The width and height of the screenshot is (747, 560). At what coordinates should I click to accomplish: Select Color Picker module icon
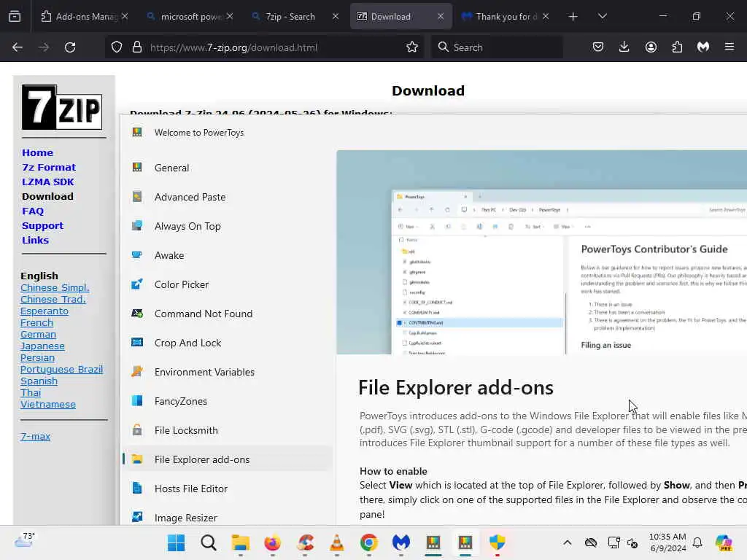click(x=137, y=284)
